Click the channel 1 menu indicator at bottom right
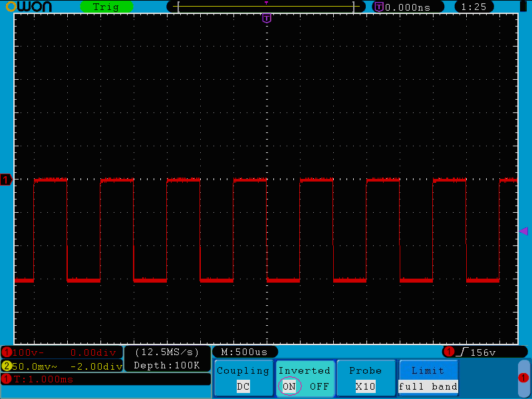Image resolution: width=532 pixels, height=399 pixels. click(523, 378)
